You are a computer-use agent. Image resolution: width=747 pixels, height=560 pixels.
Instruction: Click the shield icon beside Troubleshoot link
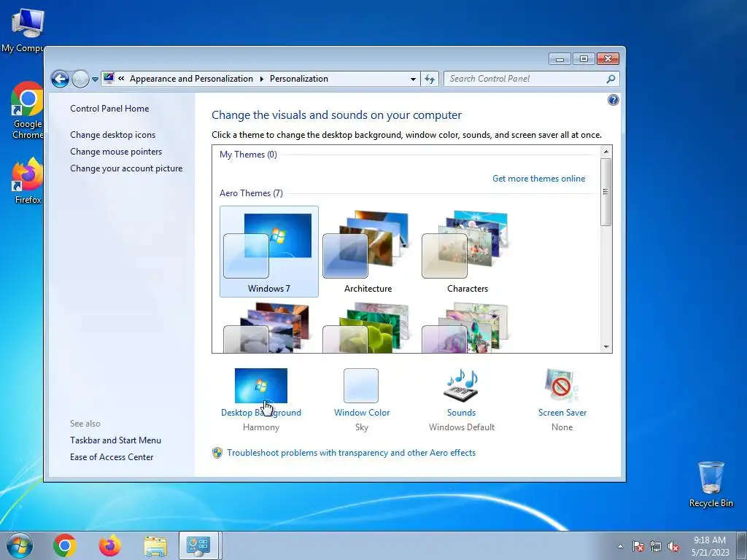(217, 453)
